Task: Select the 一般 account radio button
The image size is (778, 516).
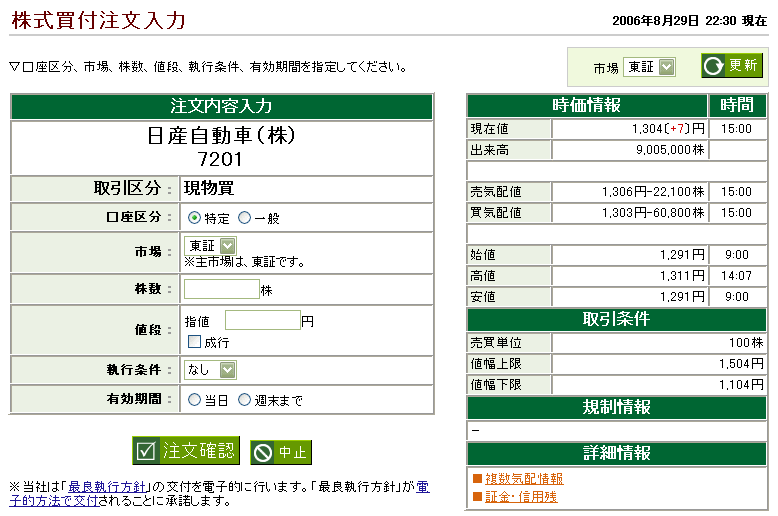Action: (245, 218)
